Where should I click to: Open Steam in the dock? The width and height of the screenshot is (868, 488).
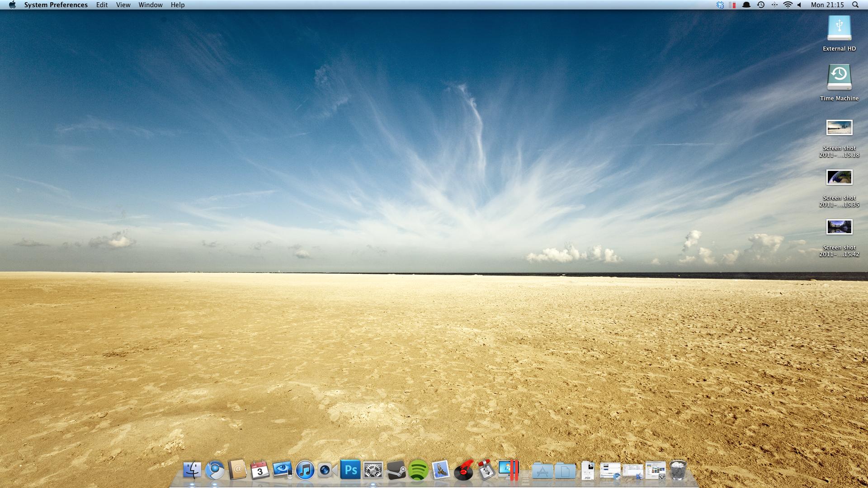pos(396,470)
